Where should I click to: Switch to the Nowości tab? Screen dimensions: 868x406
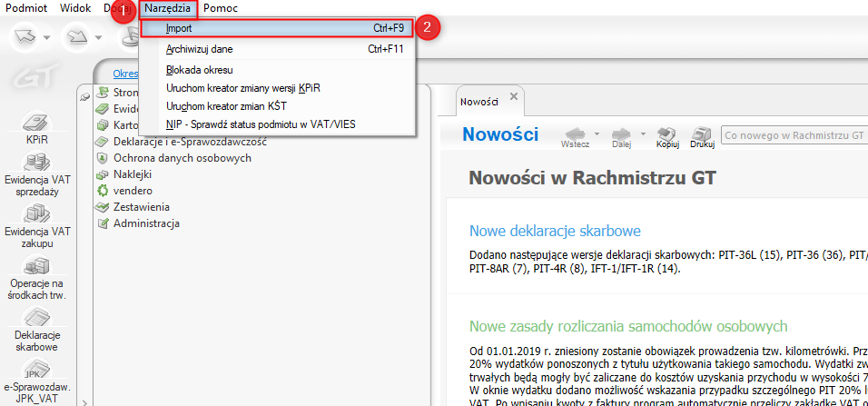(478, 102)
